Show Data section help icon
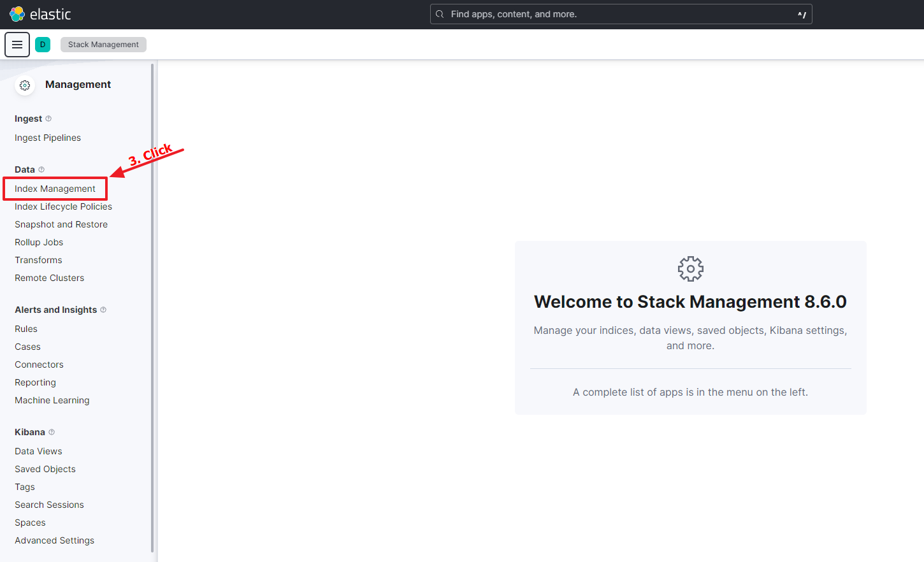The image size is (924, 562). click(41, 169)
